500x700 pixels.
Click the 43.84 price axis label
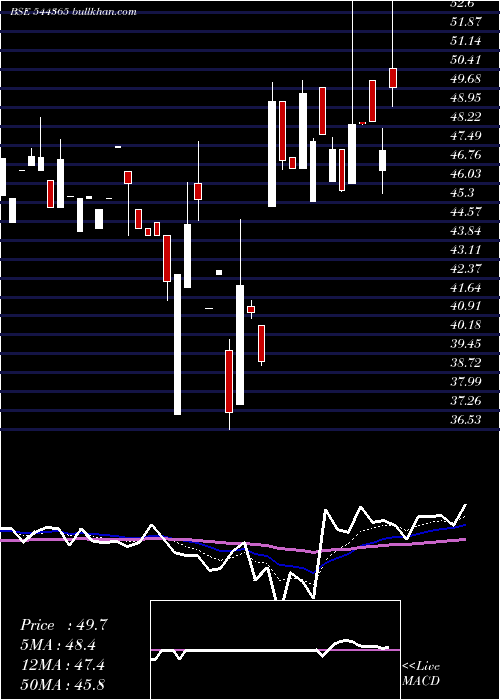click(465, 231)
